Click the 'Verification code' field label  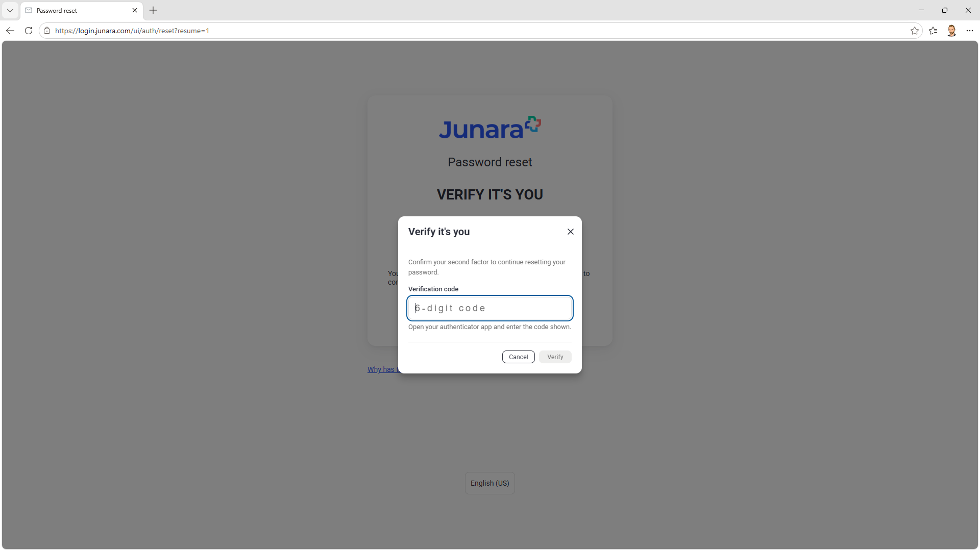433,289
